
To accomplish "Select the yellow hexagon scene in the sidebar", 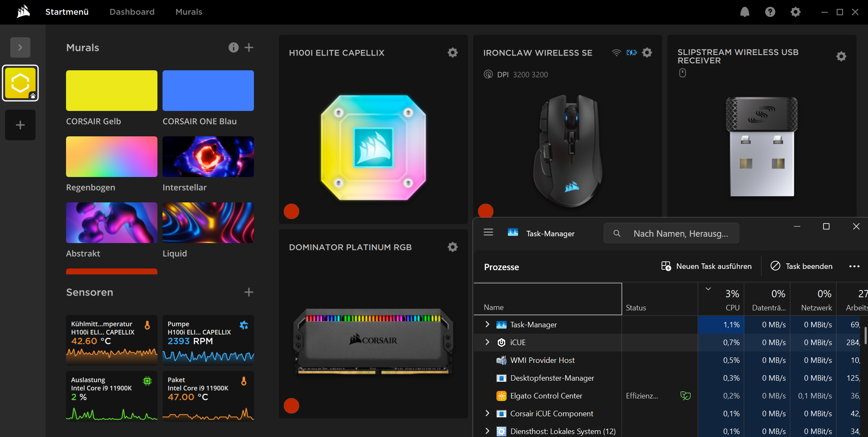I will click(20, 83).
